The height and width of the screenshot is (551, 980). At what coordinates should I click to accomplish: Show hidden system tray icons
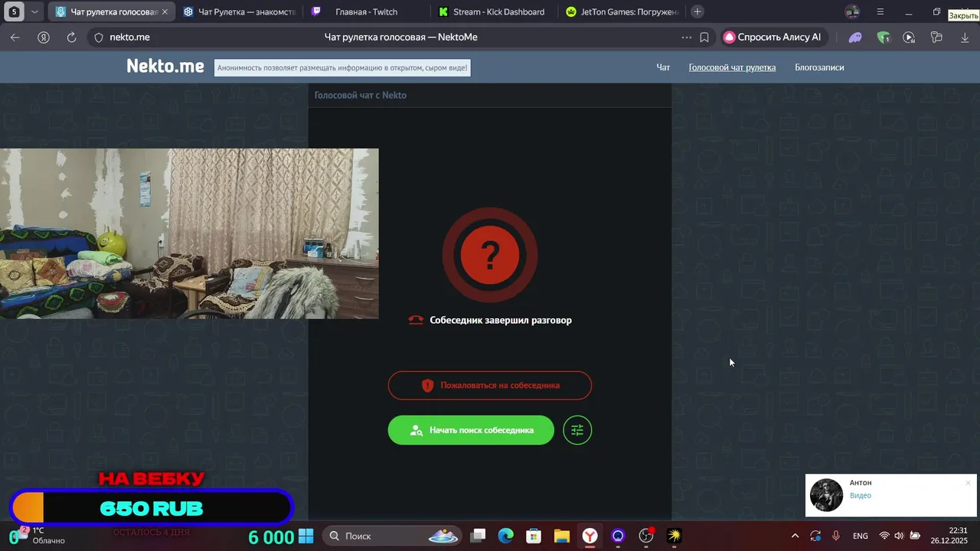(x=795, y=536)
